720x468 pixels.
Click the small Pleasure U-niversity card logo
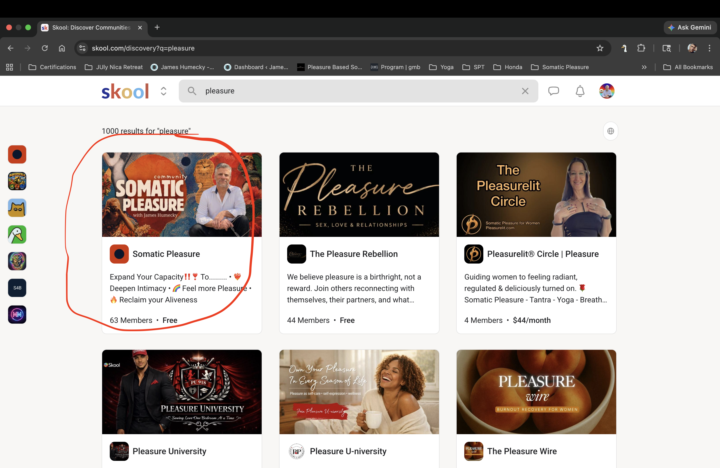[296, 451]
